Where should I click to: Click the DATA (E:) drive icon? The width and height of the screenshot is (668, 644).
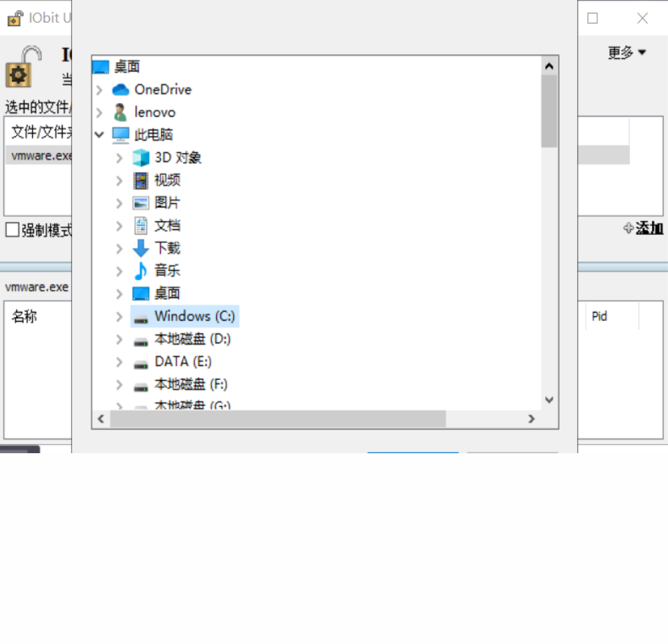click(141, 364)
